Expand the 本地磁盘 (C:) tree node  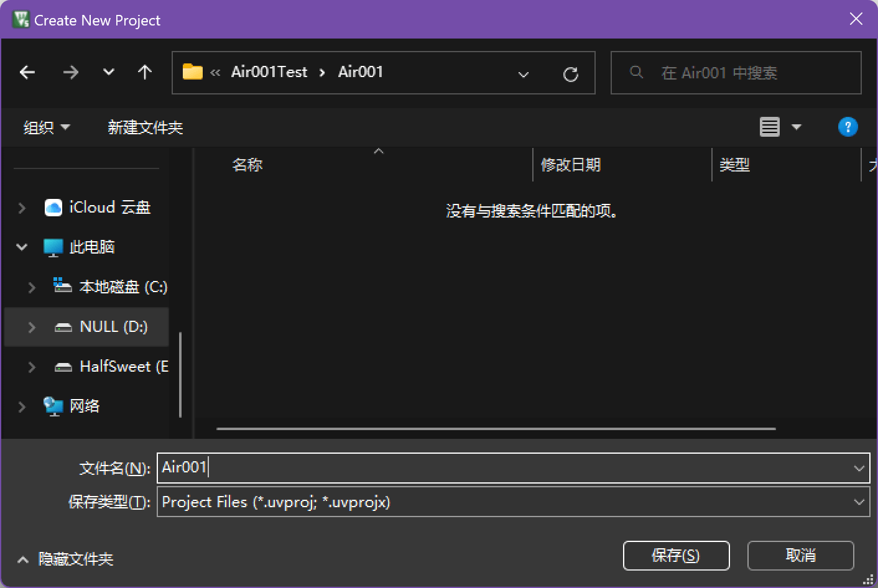tap(32, 287)
